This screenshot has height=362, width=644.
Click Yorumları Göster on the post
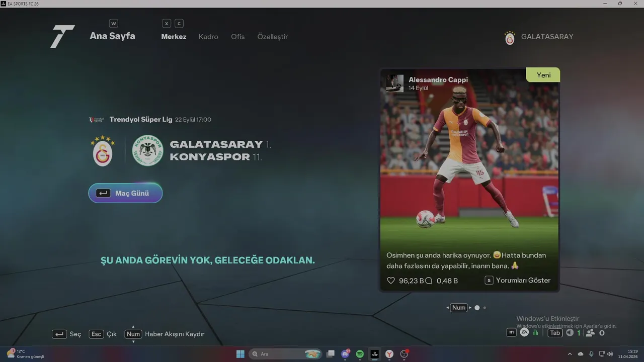click(518, 281)
